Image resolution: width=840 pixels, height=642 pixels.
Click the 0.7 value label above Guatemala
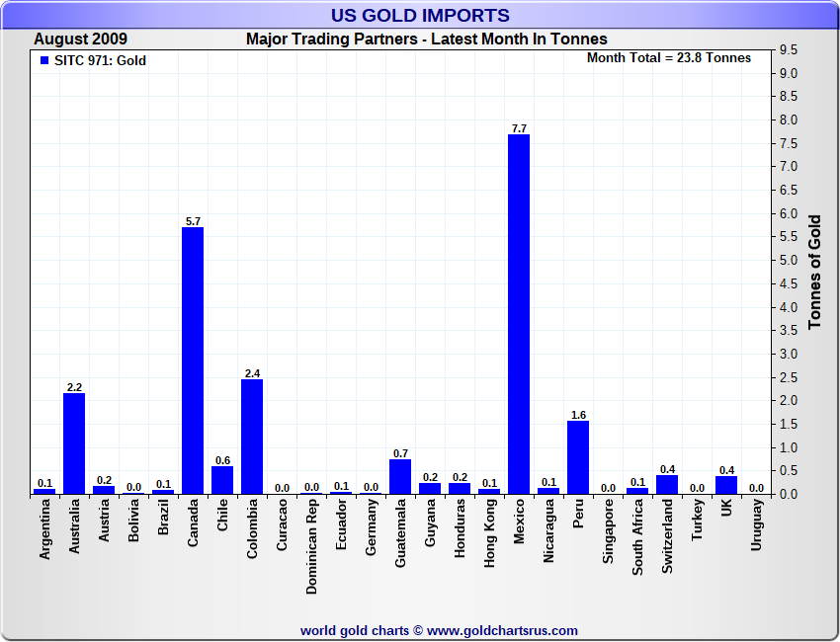click(400, 453)
